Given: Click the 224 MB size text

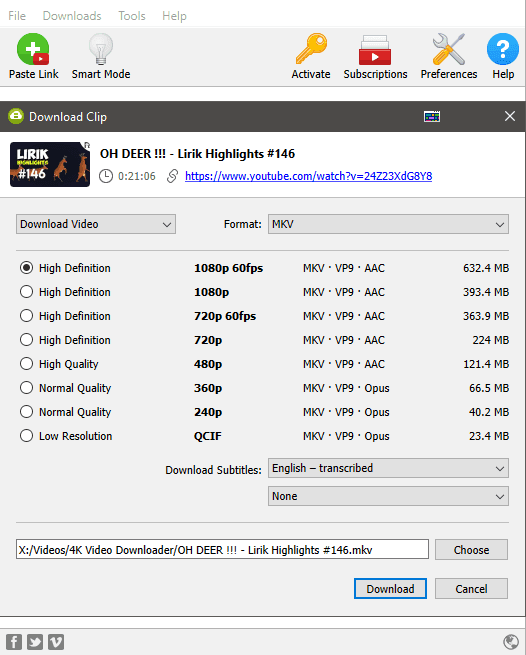Looking at the screenshot, I should coord(491,340).
